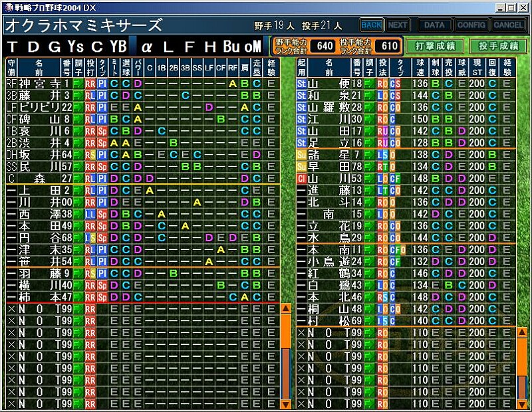Click the Sp type badge for 渋井
Viewport: 532px width, 412px height.
tap(102, 143)
